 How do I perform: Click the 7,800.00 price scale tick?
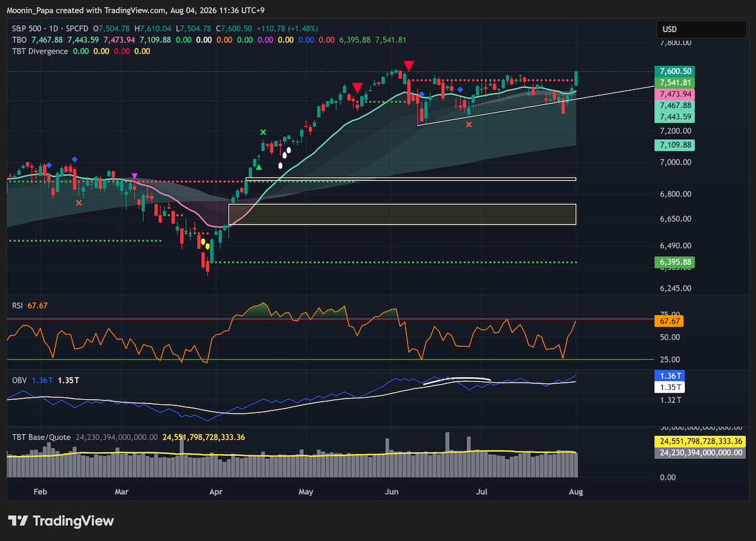(x=676, y=43)
